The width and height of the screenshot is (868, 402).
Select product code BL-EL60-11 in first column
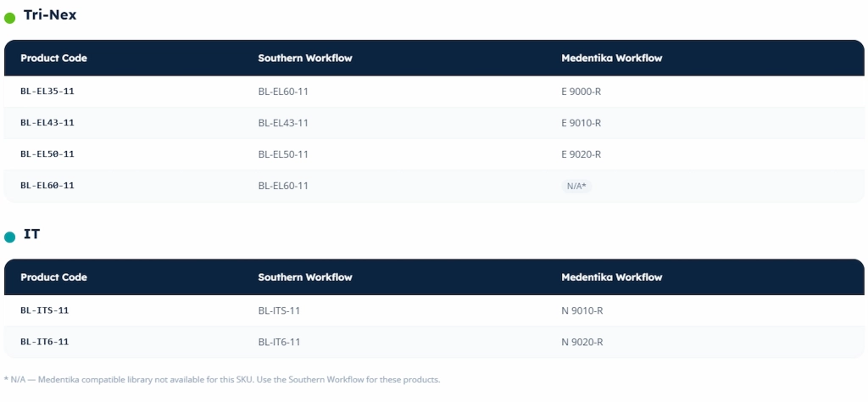(x=47, y=186)
